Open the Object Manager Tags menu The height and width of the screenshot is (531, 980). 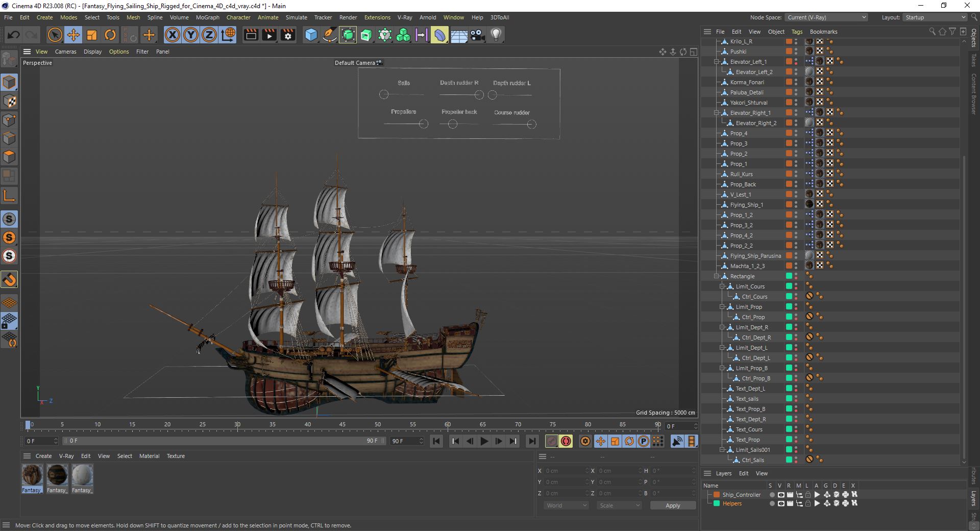(797, 32)
